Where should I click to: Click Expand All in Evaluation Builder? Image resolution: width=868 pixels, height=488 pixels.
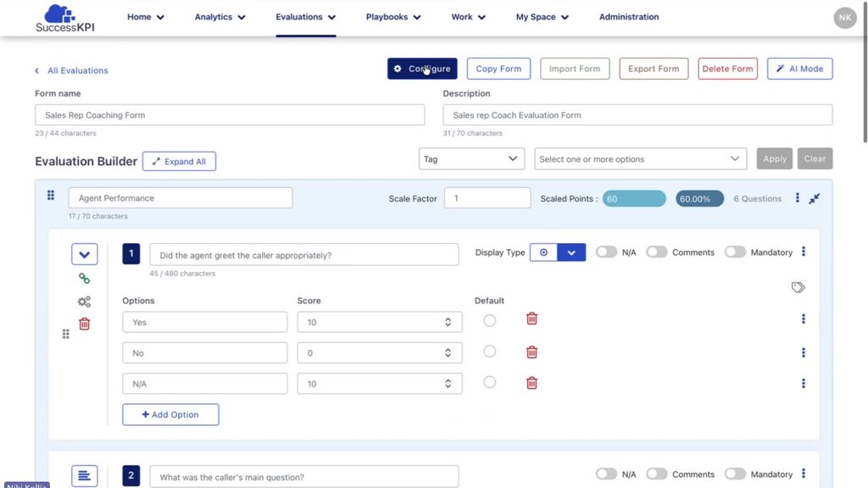[x=179, y=162]
